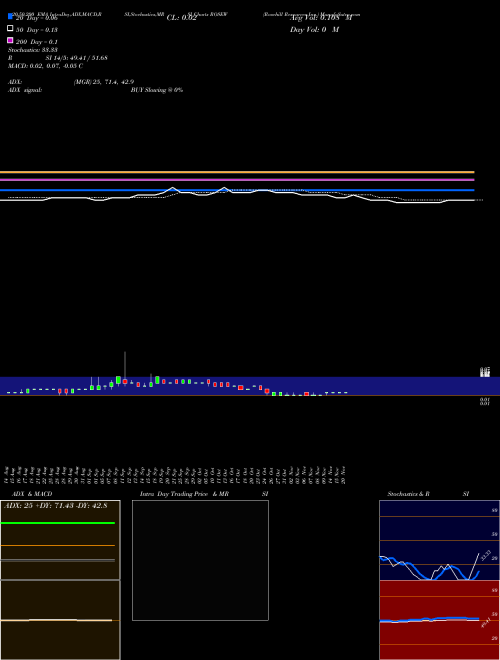Click the magenta 200 Day EMA legend swatch

pyautogui.click(x=10, y=40)
